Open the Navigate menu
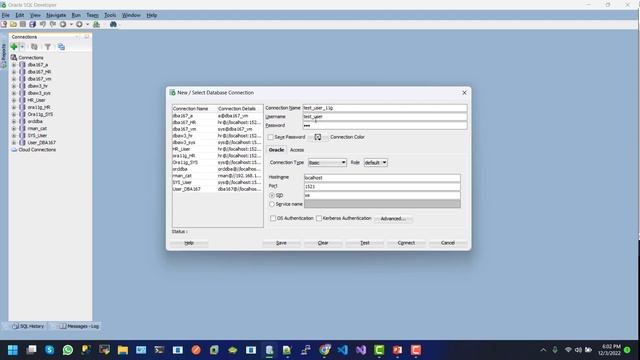640x360 pixels. pyautogui.click(x=56, y=15)
